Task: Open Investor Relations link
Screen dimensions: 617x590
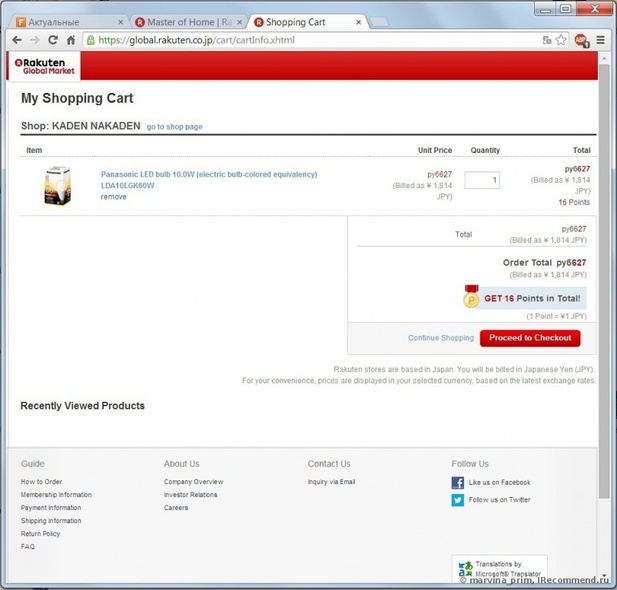Action: click(x=190, y=495)
